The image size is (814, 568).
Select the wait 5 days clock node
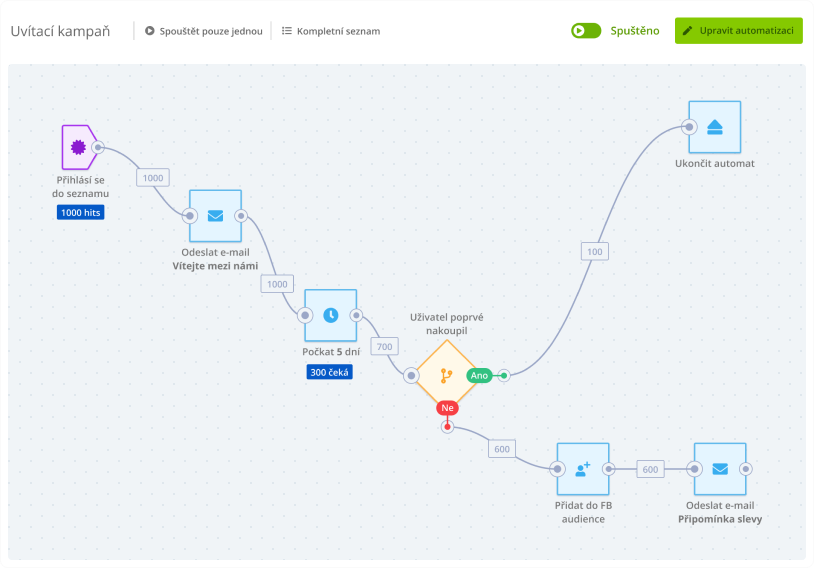click(330, 315)
